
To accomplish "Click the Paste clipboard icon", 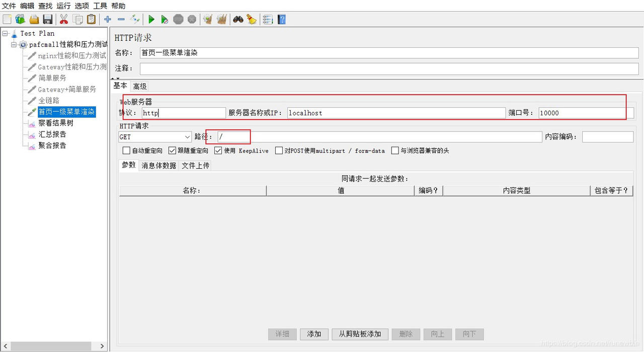I will pyautogui.click(x=92, y=19).
